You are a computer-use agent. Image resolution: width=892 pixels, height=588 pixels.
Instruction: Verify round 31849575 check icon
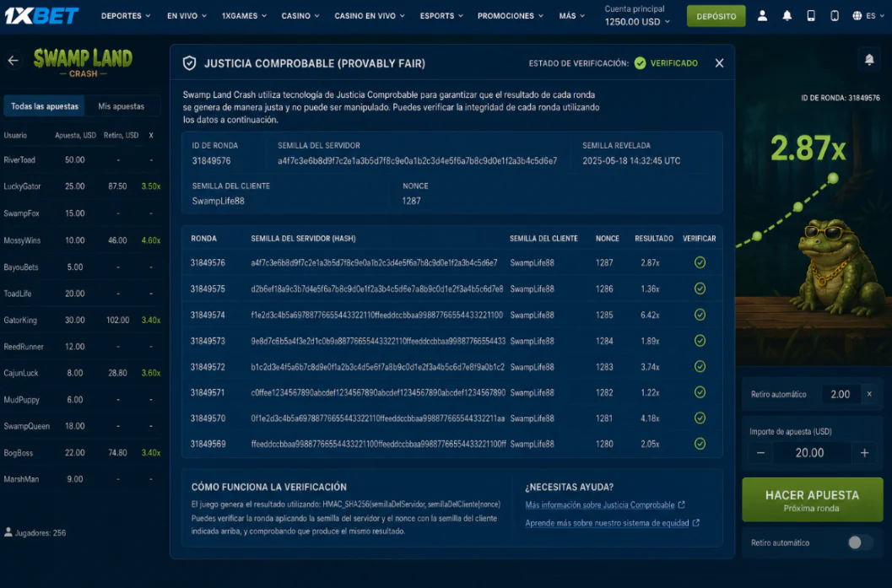[x=700, y=289]
